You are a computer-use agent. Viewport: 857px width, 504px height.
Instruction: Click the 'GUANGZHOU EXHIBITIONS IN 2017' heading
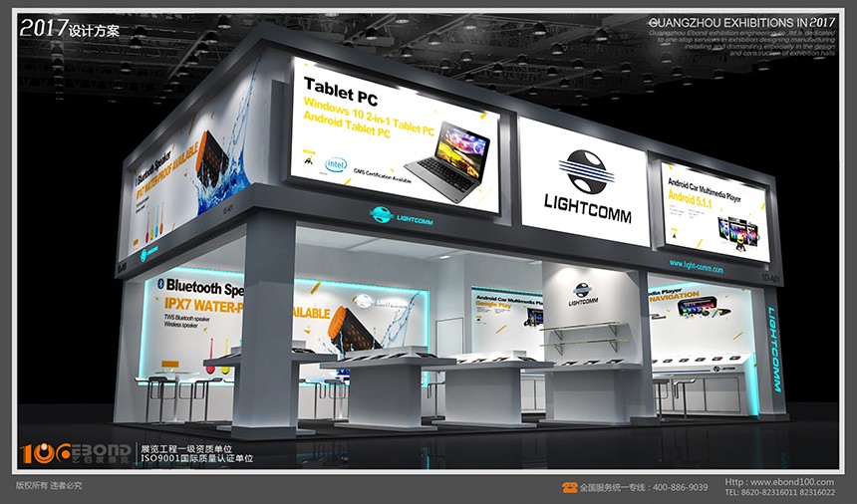tap(741, 23)
